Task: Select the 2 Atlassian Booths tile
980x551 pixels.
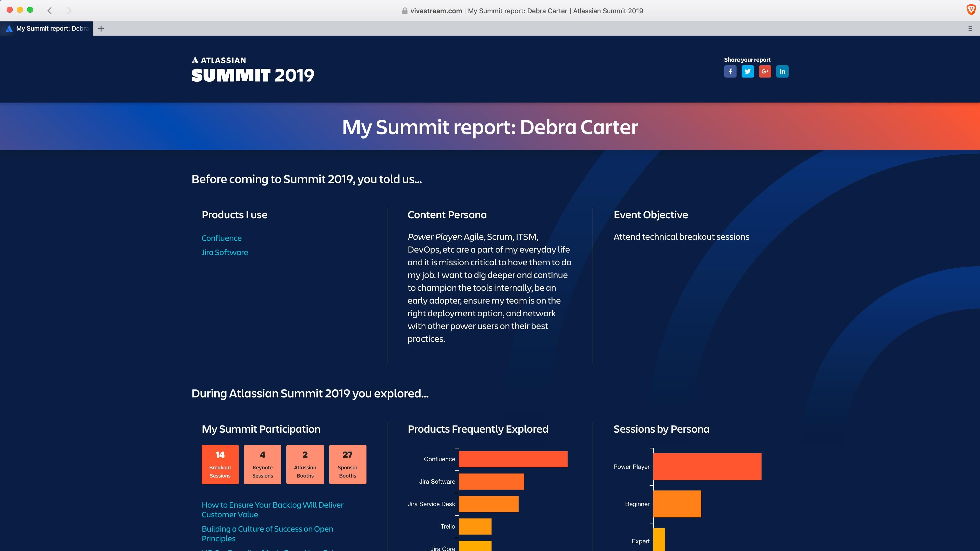Action: pyautogui.click(x=305, y=464)
